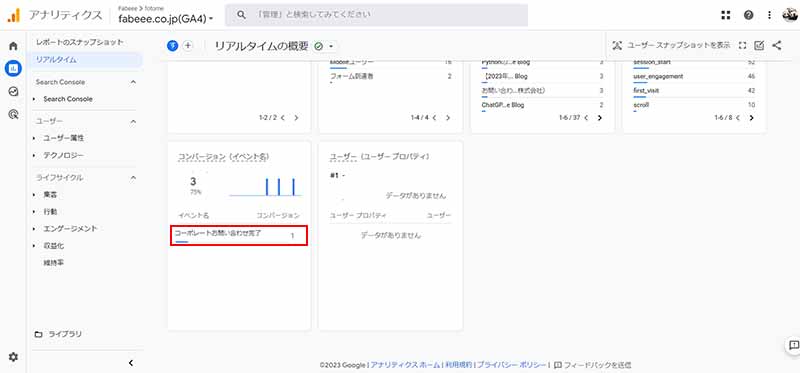Screen dimensions: 800x373
Task: Select リアルタイム in the sidebar
Action: (85, 60)
